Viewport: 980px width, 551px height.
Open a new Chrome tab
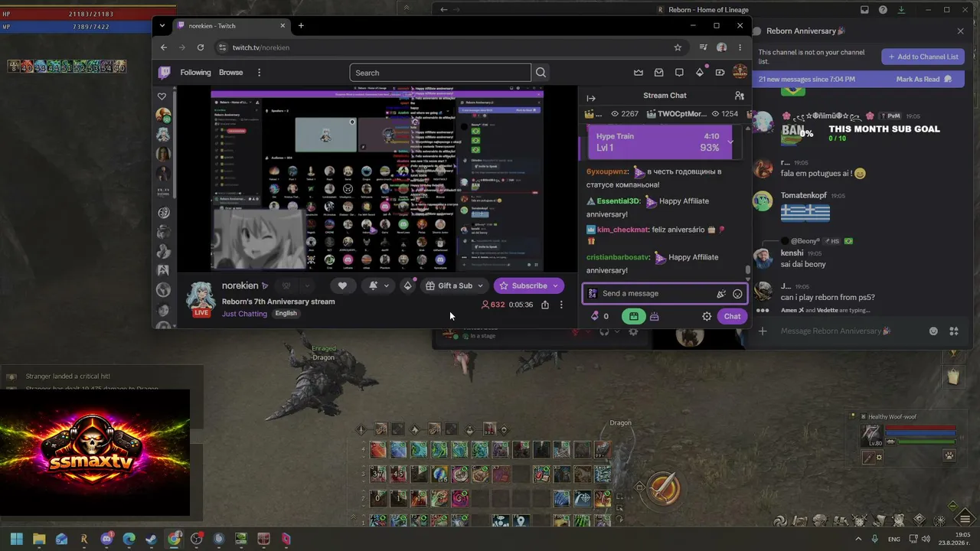(301, 25)
